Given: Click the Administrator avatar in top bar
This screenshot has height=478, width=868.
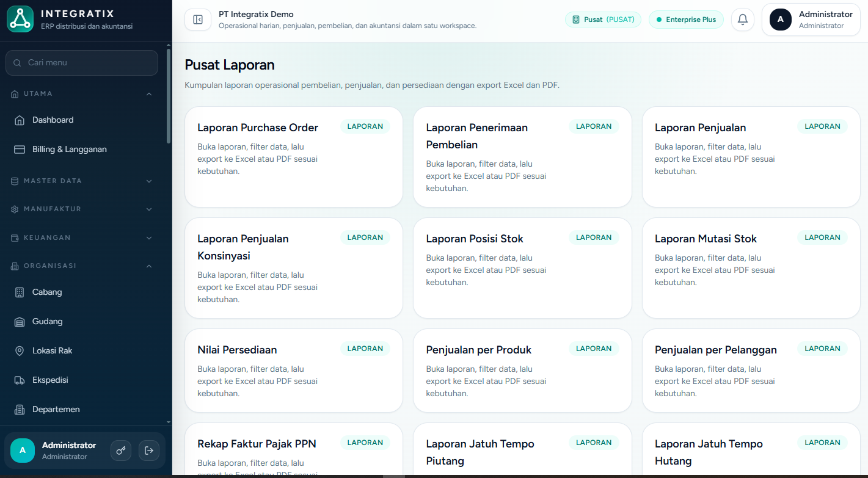Looking at the screenshot, I should [781, 20].
